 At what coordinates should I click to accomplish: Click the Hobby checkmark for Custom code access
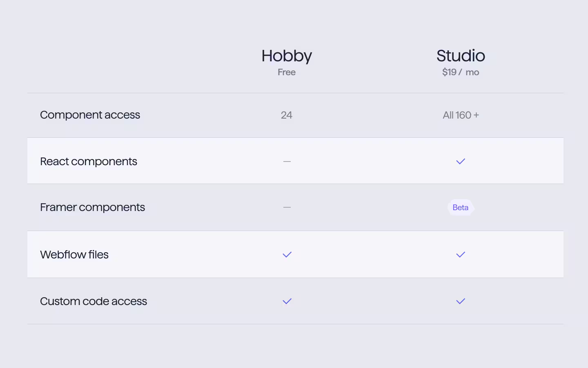pos(287,301)
